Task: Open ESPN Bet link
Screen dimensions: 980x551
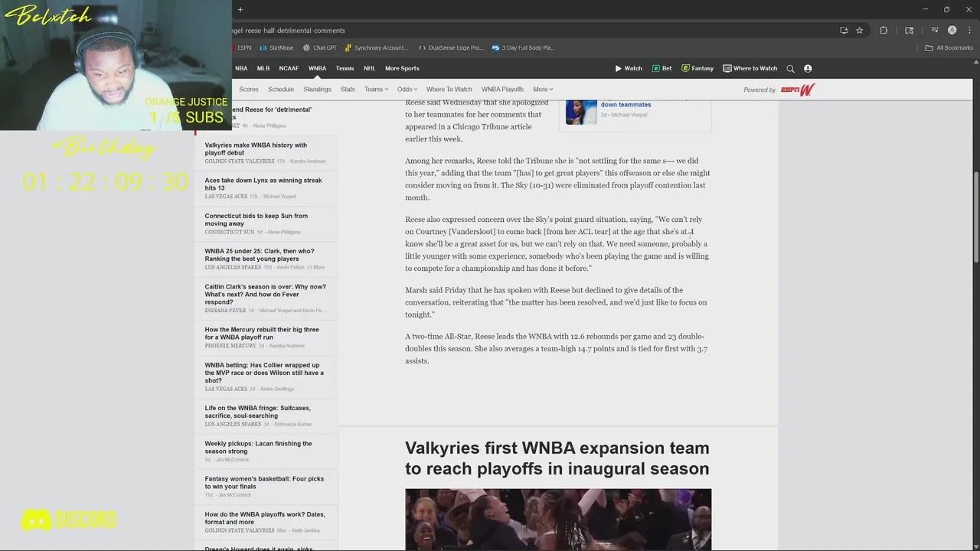Action: tap(662, 69)
